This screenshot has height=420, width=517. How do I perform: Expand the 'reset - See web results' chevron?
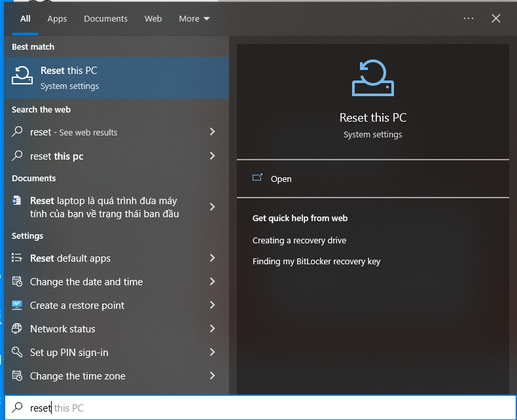[212, 132]
